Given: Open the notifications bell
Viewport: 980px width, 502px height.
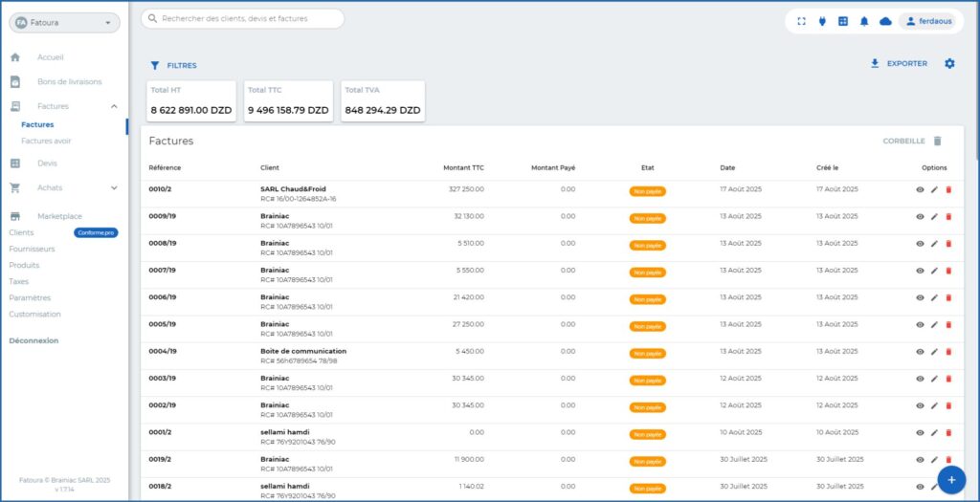Looking at the screenshot, I should (x=864, y=21).
